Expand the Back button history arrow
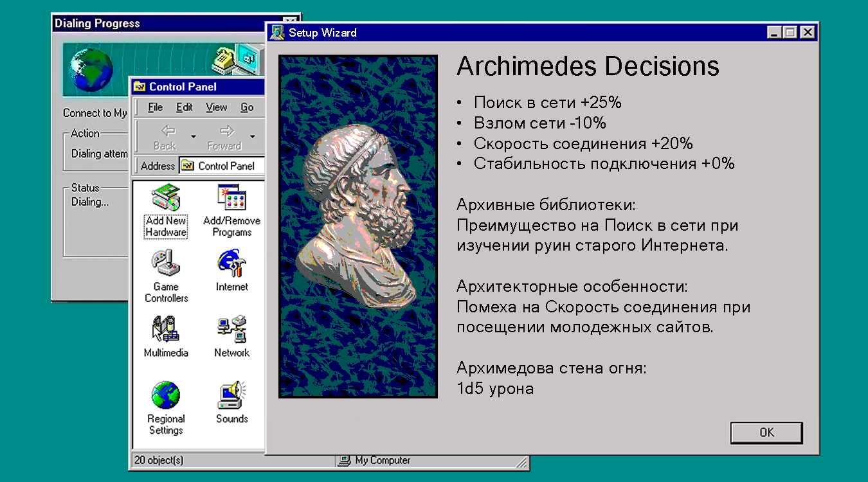The height and width of the screenshot is (482, 868). tap(193, 136)
